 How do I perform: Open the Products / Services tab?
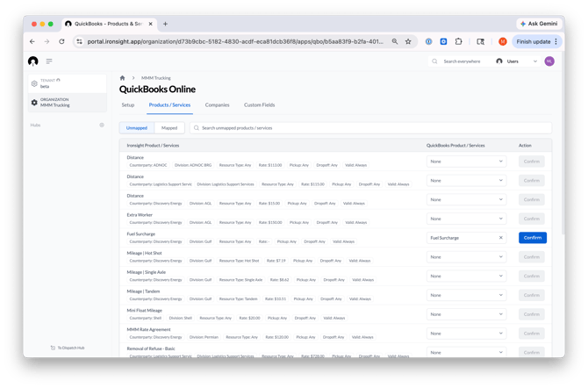pyautogui.click(x=169, y=105)
